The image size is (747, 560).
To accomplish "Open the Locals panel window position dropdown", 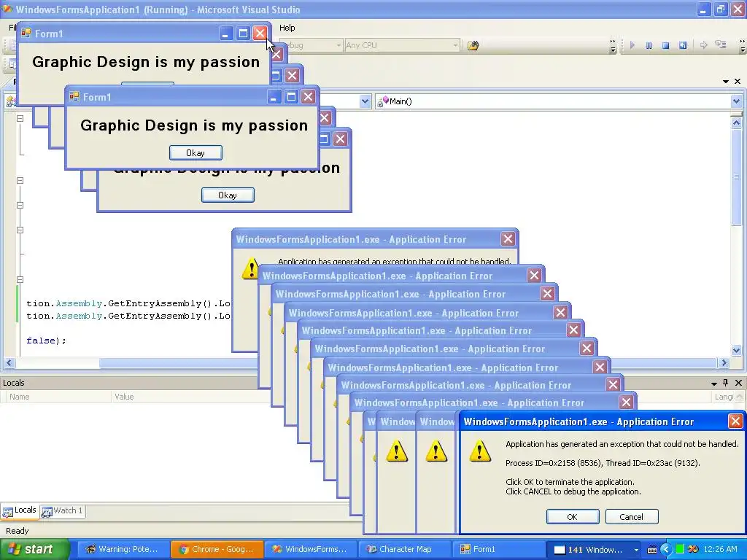I will [713, 384].
